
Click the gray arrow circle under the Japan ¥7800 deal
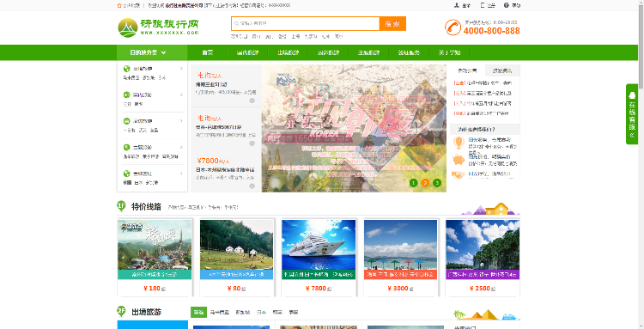pos(252,186)
